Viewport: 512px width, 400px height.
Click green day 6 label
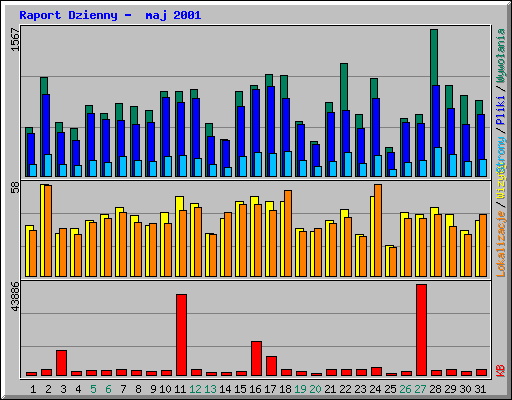click(x=108, y=389)
